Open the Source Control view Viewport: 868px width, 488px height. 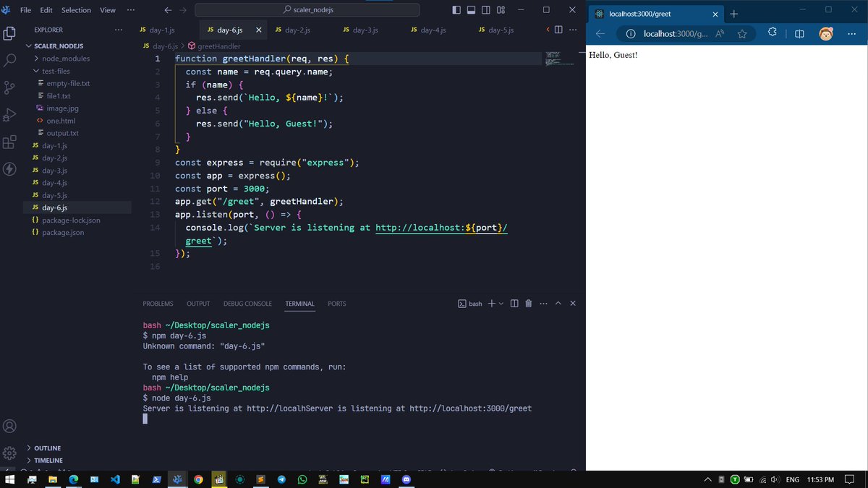pyautogui.click(x=9, y=87)
